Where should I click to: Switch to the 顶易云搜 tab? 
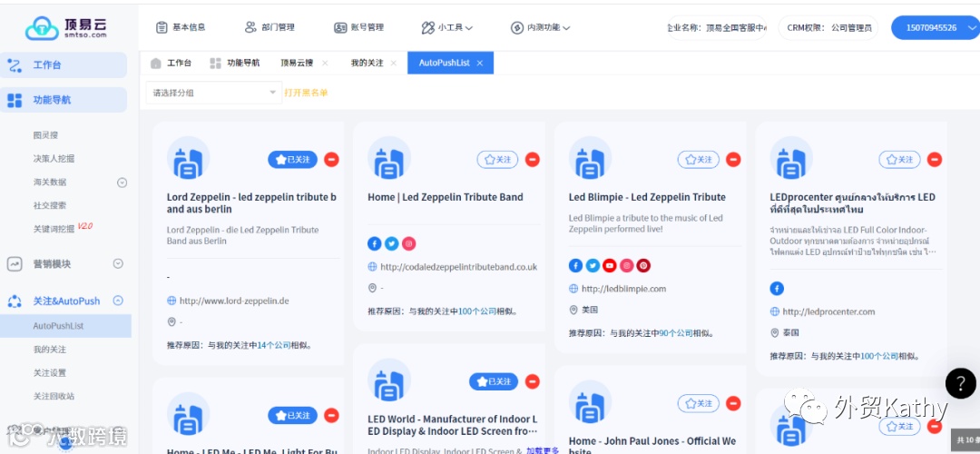coord(297,64)
